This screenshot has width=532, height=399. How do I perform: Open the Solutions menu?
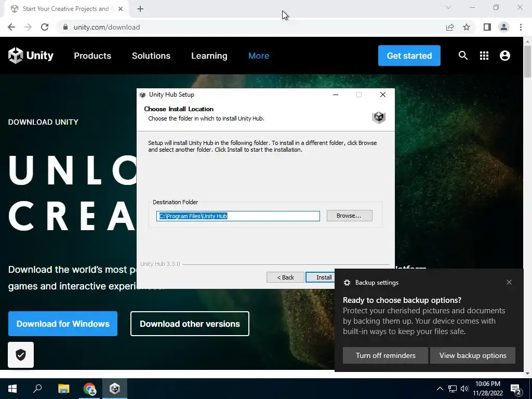[x=151, y=56]
